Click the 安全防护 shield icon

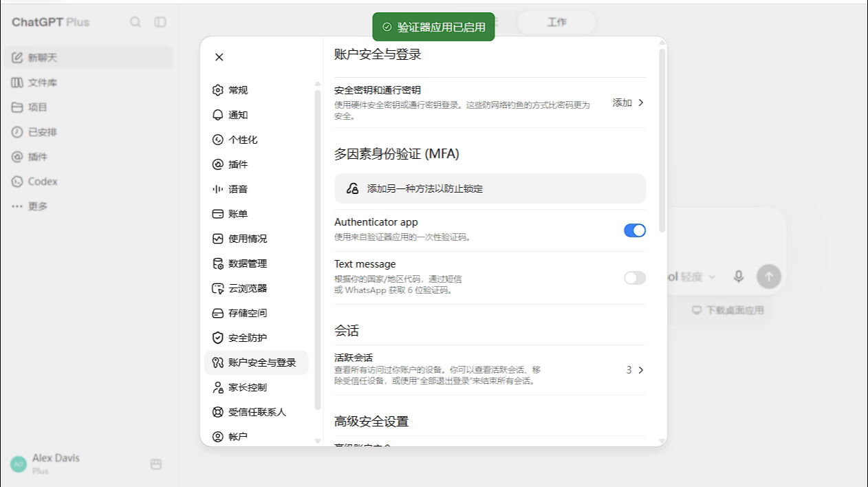[x=218, y=338]
